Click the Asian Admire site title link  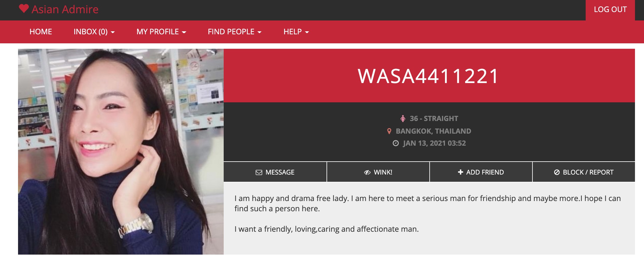click(x=65, y=9)
